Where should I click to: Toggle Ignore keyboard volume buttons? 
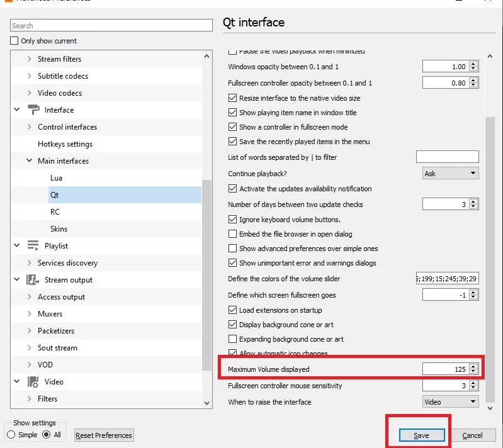pyautogui.click(x=232, y=220)
